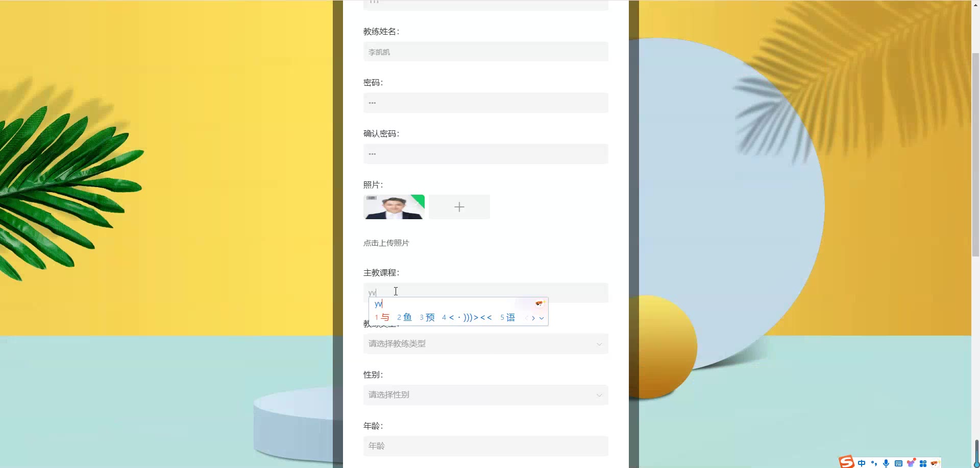This screenshot has width=980, height=468.
Task: Open the 请选择性别 dropdown
Action: (486, 395)
